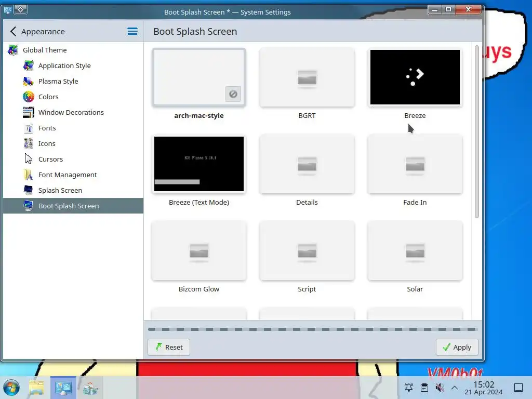This screenshot has width=532, height=399.
Task: Open Global Theme settings
Action: (x=73, y=50)
